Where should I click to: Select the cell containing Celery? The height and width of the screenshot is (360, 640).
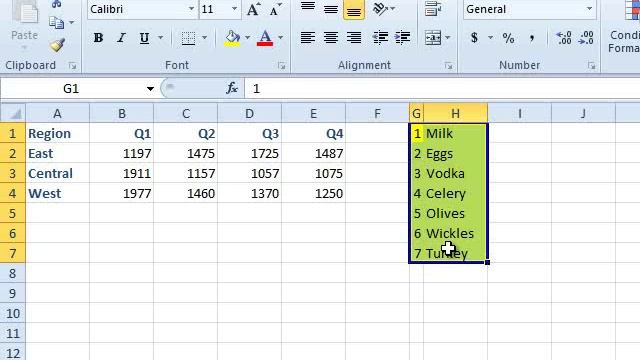click(456, 193)
